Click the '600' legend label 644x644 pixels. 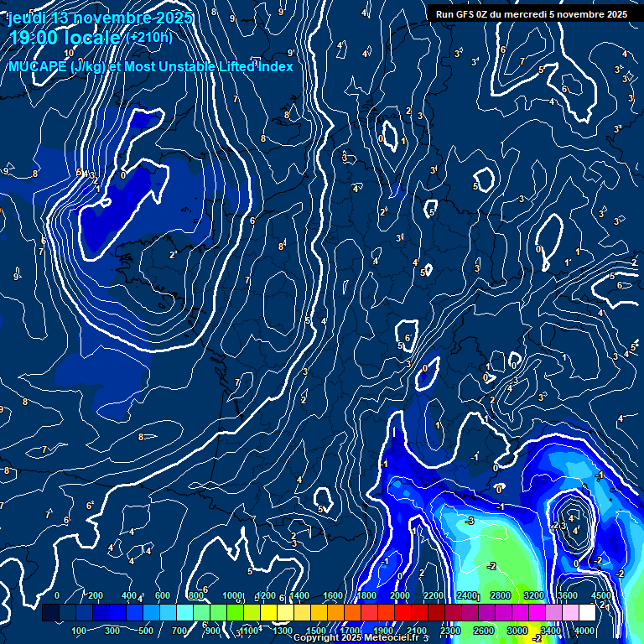coord(163,595)
